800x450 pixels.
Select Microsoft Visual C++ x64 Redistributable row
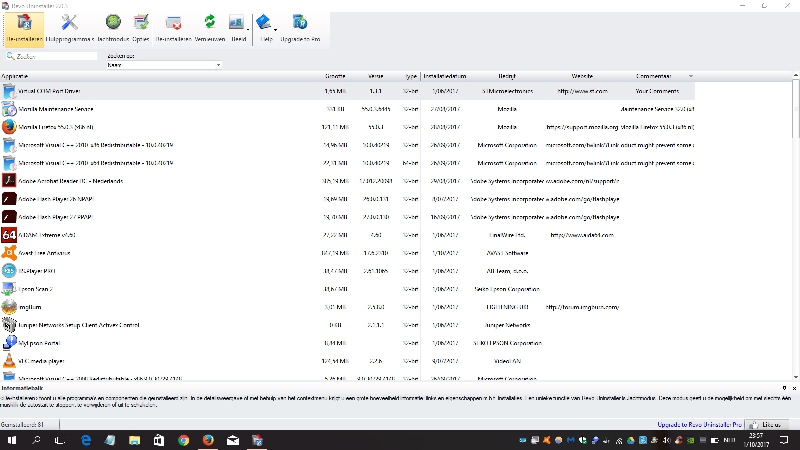click(x=347, y=163)
